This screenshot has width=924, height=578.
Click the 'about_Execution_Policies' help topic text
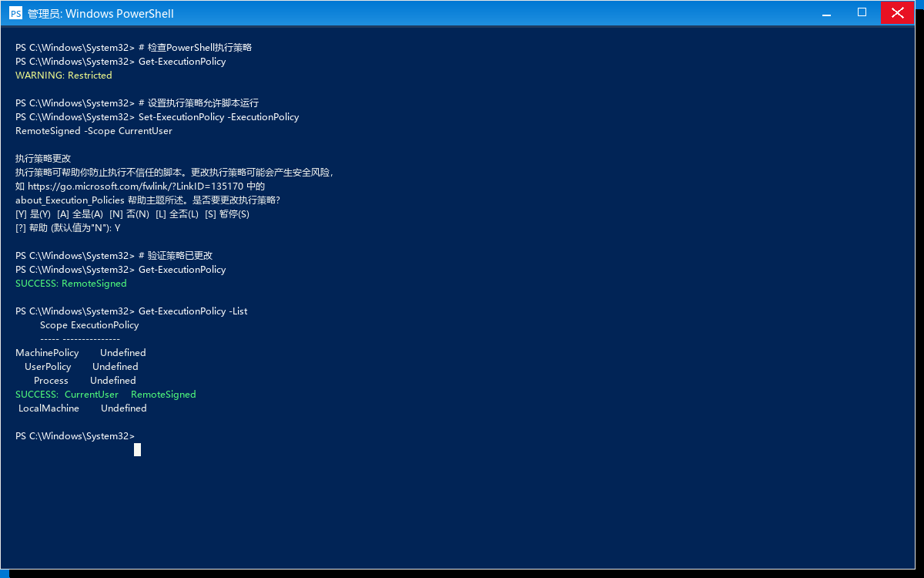(70, 200)
